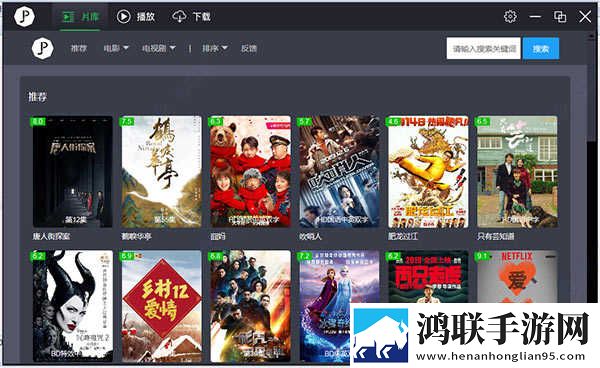The height and width of the screenshot is (368, 600).
Task: Click the round logo beside 推荐 in navigation
Action: (42, 48)
